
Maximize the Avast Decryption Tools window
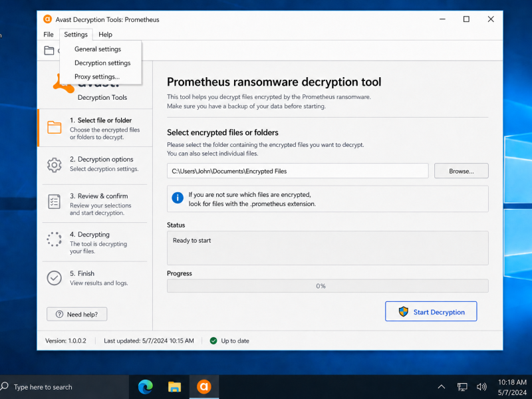[x=467, y=19]
